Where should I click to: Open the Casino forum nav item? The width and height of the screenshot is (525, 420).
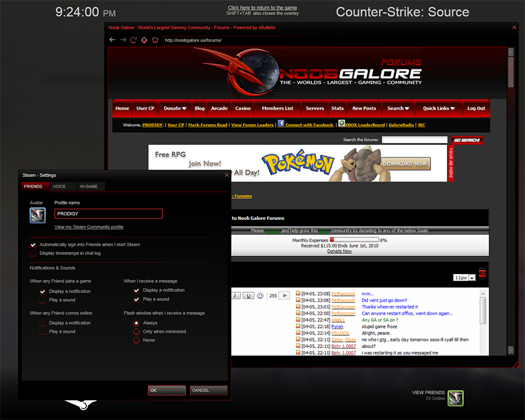[243, 108]
